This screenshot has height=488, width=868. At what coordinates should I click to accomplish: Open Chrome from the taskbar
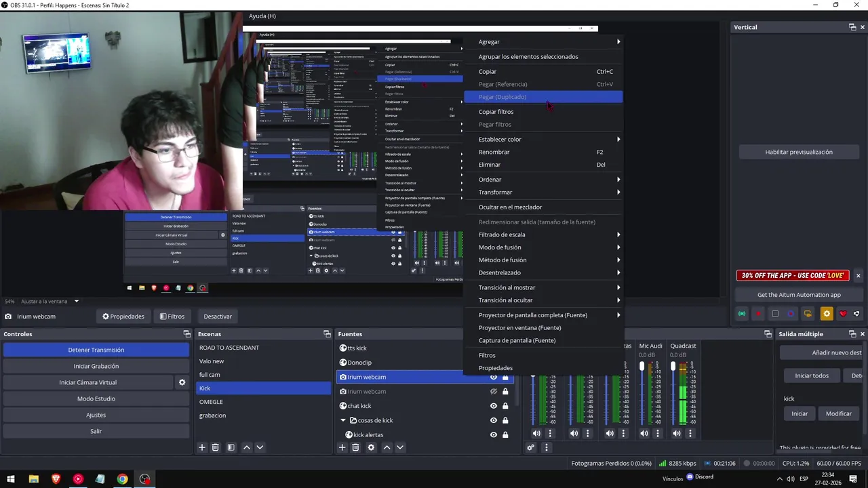[122, 479]
